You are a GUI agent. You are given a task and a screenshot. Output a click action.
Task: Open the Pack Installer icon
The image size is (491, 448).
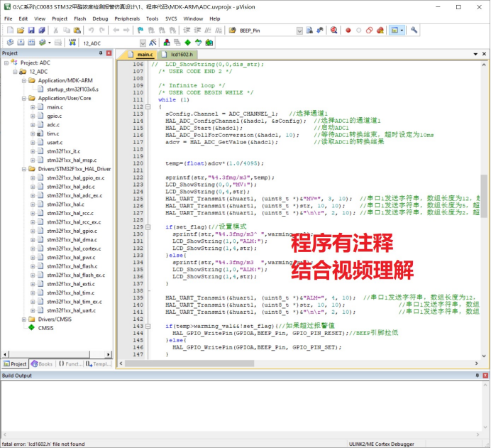tap(209, 43)
